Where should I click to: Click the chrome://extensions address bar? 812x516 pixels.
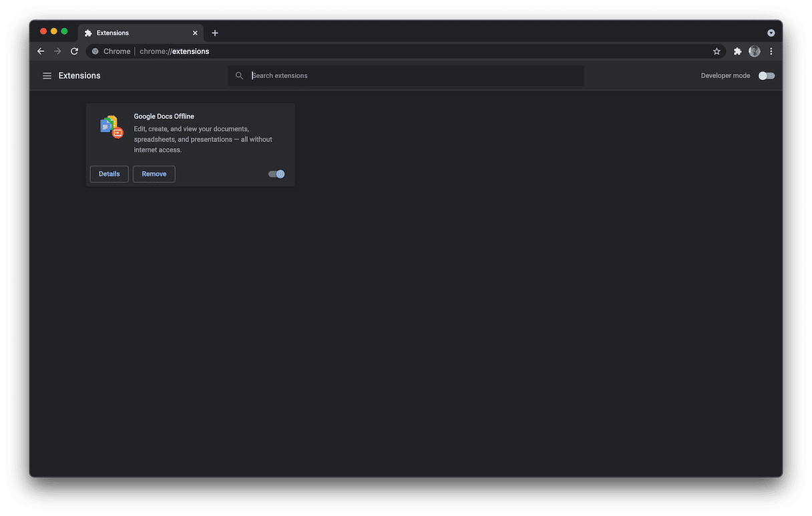406,51
